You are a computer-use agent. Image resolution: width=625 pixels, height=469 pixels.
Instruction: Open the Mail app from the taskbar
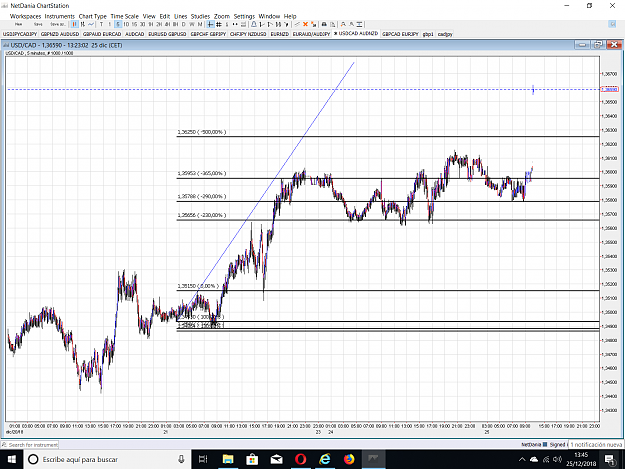point(276,459)
